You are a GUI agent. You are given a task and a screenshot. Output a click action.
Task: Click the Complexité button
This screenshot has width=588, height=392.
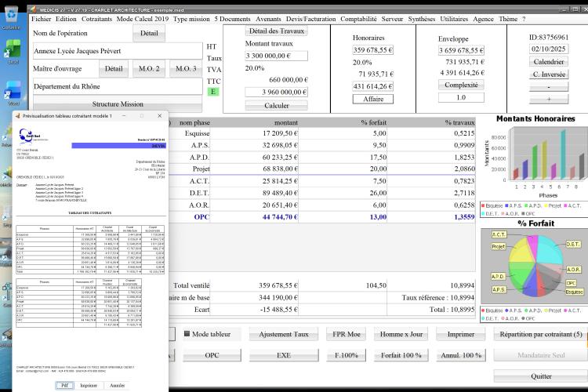[461, 85]
